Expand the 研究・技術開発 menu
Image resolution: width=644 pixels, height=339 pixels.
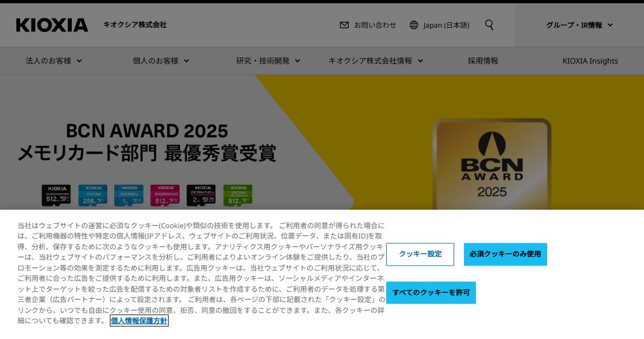[x=268, y=61]
